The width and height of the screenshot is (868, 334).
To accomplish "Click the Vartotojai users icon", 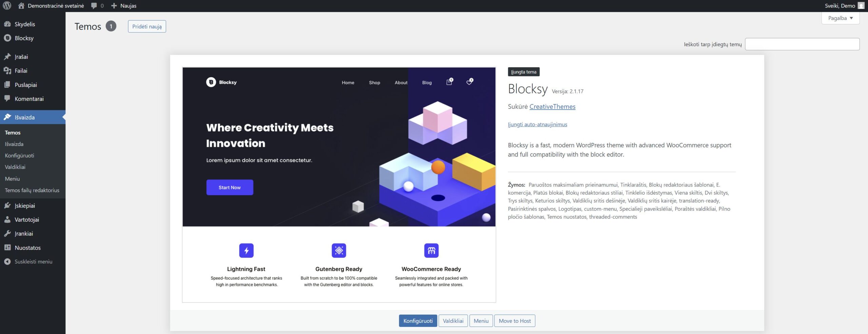I will pos(7,220).
